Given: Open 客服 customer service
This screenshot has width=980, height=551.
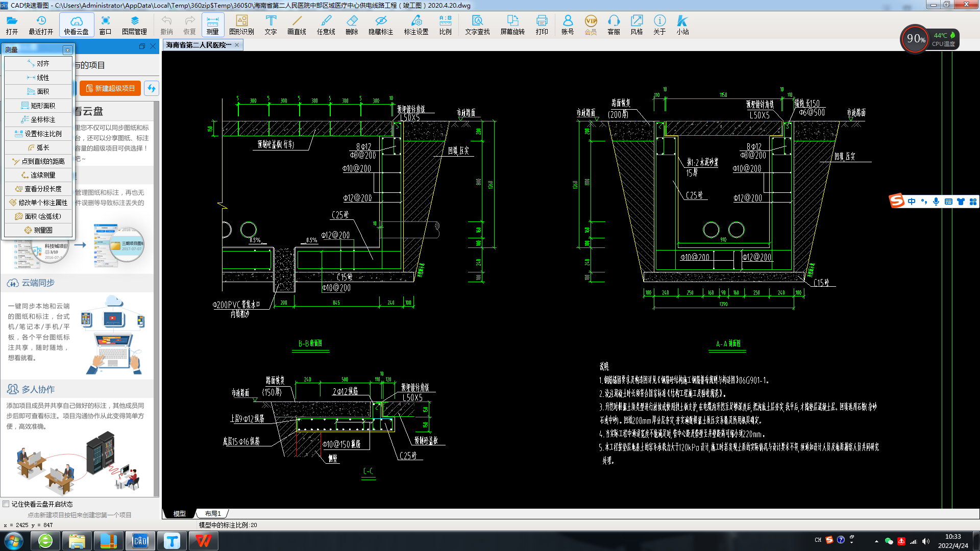Looking at the screenshot, I should pos(614,24).
